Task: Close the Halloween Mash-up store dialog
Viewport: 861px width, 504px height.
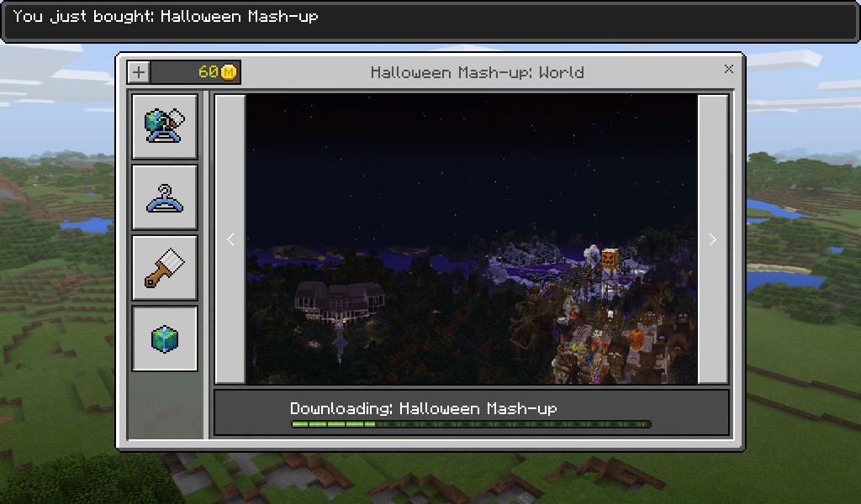Action: click(x=729, y=69)
